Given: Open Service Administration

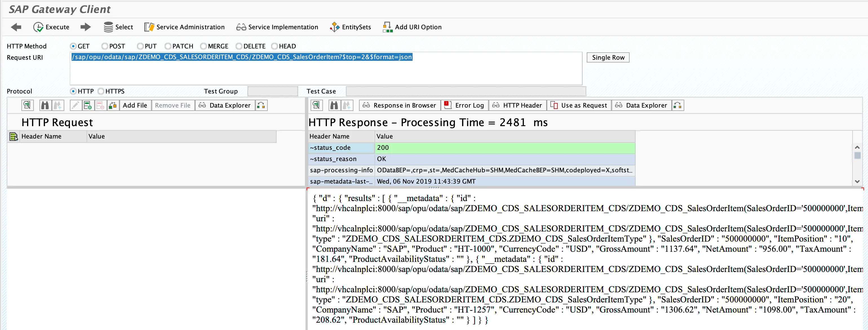Looking at the screenshot, I should [184, 27].
